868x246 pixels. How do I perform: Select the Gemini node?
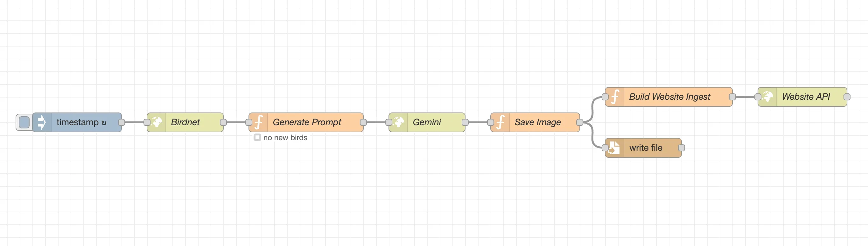coord(427,122)
